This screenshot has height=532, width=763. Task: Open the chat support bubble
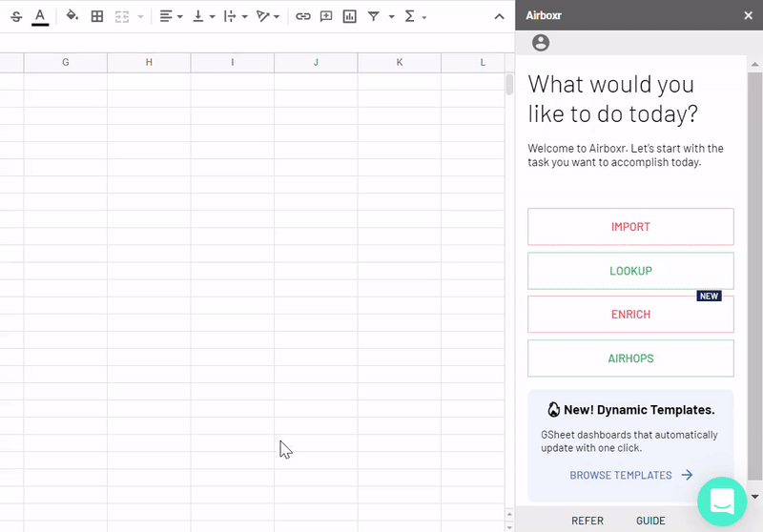coord(722,501)
